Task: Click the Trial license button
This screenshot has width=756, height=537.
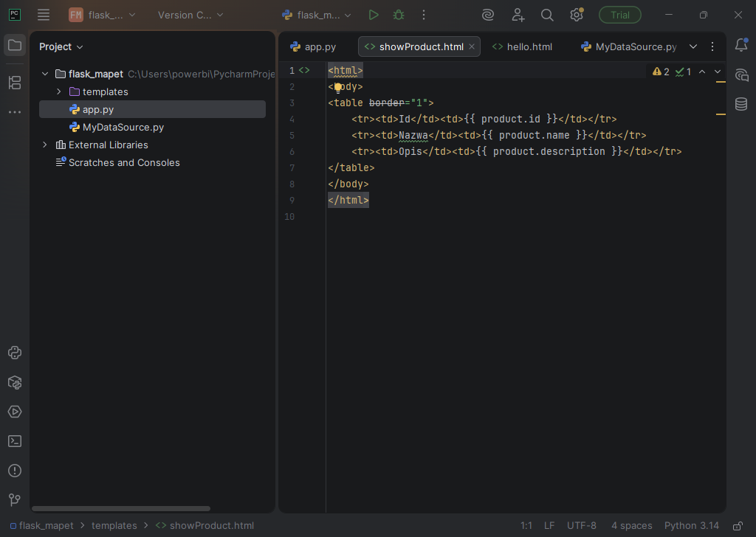Action: coord(619,15)
